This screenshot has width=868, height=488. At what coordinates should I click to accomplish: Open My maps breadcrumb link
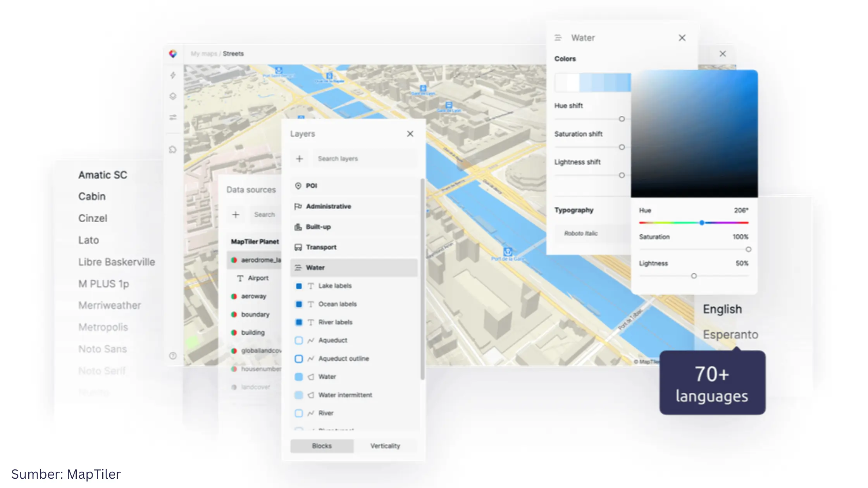[203, 53]
